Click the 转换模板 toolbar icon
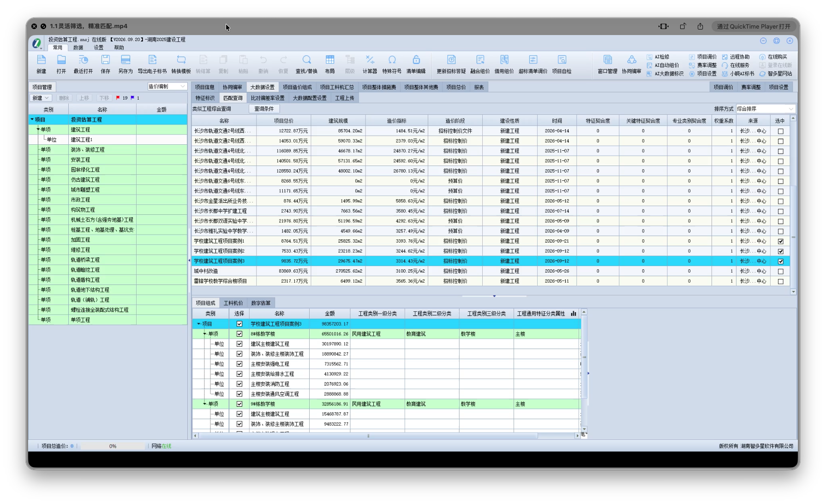Image resolution: width=826 pixels, height=504 pixels. click(181, 64)
